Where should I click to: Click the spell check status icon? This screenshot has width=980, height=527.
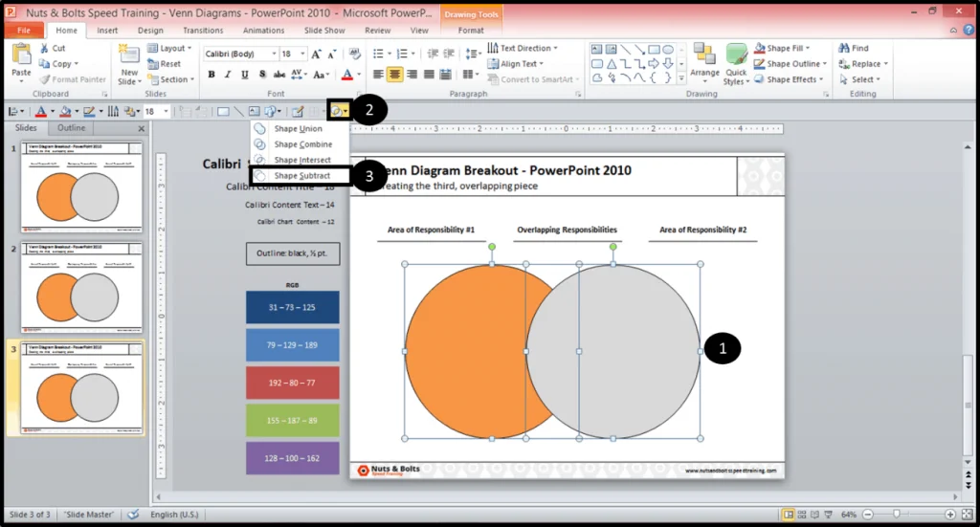click(x=133, y=515)
